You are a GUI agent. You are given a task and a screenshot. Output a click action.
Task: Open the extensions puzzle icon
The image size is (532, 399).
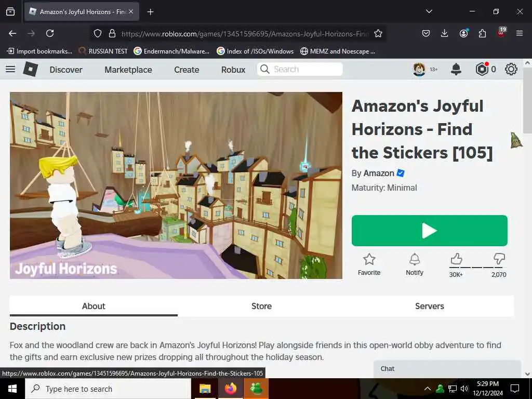tap(482, 33)
